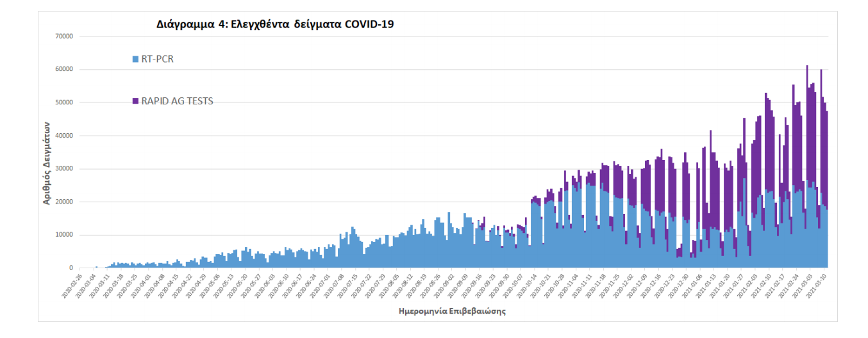Click the purple RAPID AG TESTS legend swatch
The height and width of the screenshot is (338, 868).
(135, 101)
